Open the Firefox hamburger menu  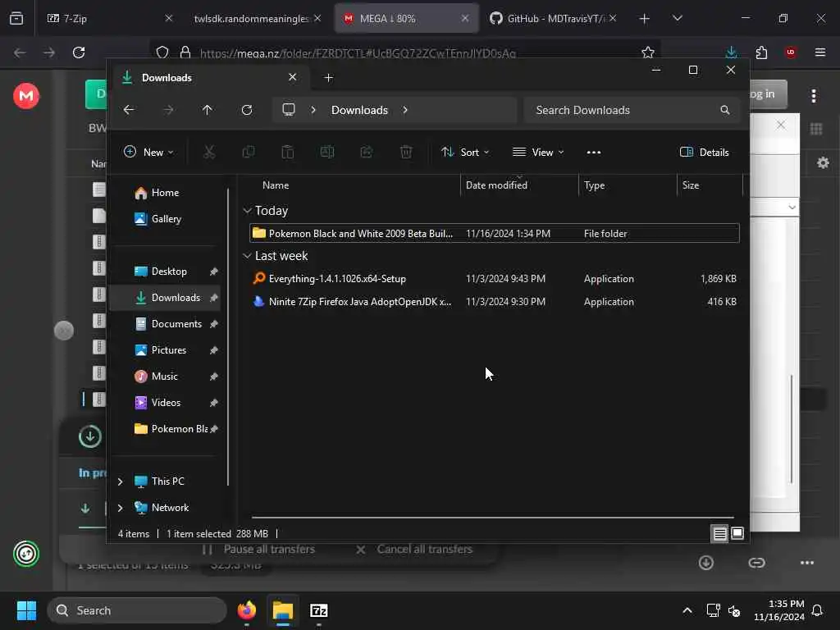point(820,52)
